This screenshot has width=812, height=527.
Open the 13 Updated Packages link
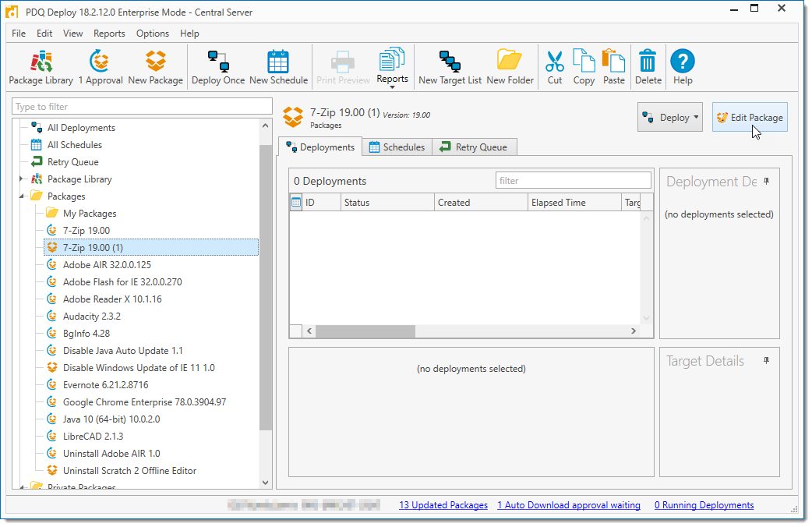coord(443,505)
